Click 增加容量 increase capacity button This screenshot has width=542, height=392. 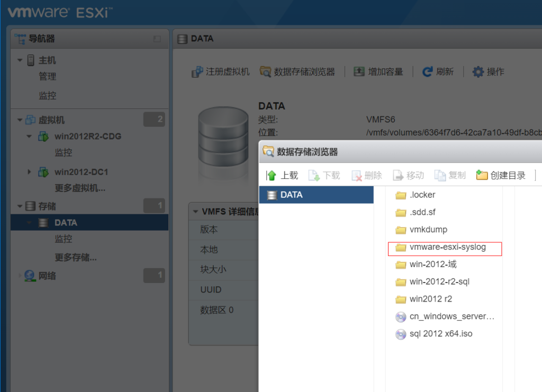point(378,71)
